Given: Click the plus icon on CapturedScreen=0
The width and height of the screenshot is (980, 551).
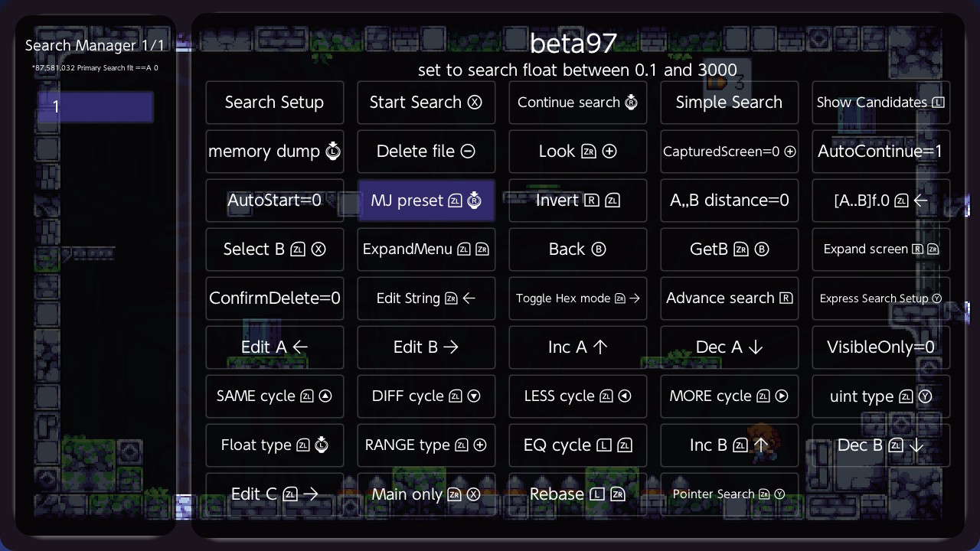Looking at the screenshot, I should (790, 152).
